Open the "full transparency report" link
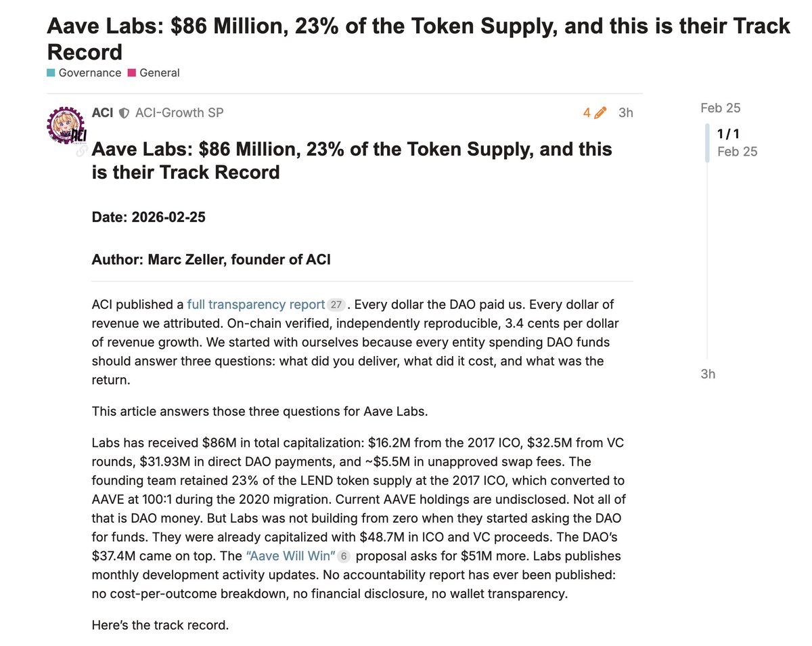The height and width of the screenshot is (646, 812). [x=256, y=305]
